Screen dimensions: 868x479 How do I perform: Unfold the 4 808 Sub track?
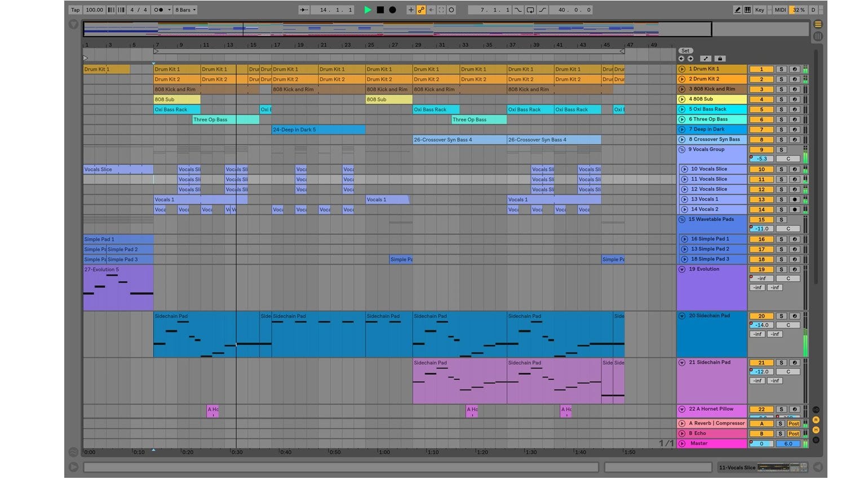coord(682,99)
